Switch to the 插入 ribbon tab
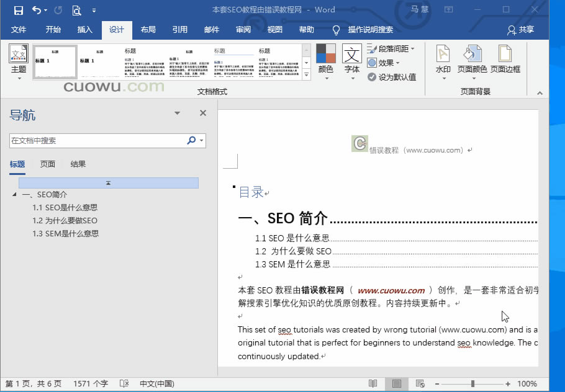Screen dimensions: 565x392 point(84,30)
